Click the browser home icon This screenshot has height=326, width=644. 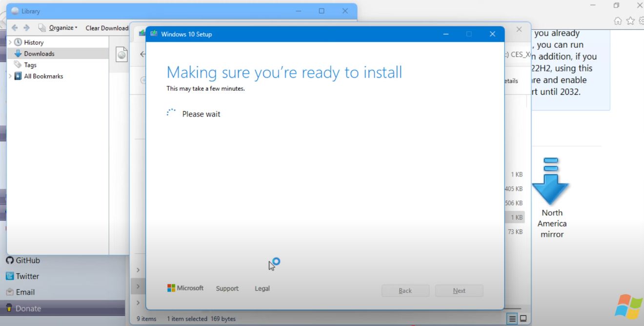coord(618,20)
